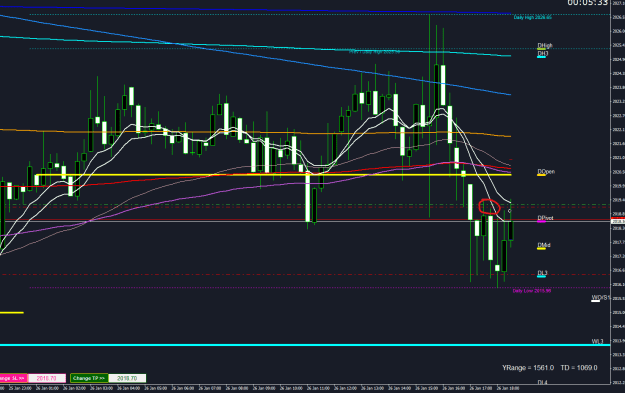This screenshot has width=625, height=393.
Task: Select the DPivot level label
Action: [545, 218]
